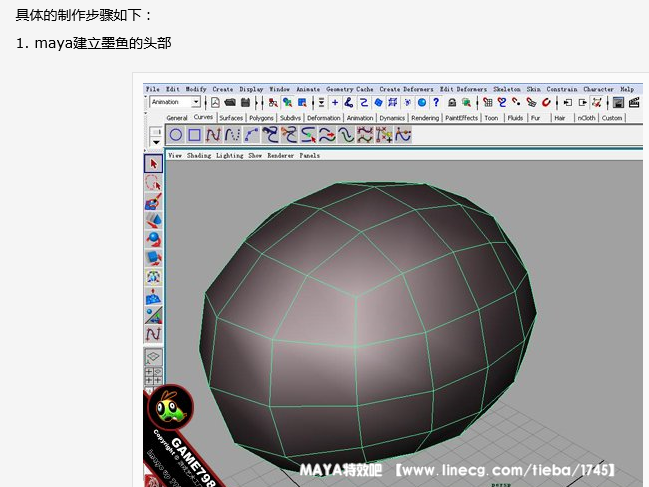This screenshot has height=487, width=649.
Task: Toggle the Curves selection mask icon
Action: coord(363,102)
